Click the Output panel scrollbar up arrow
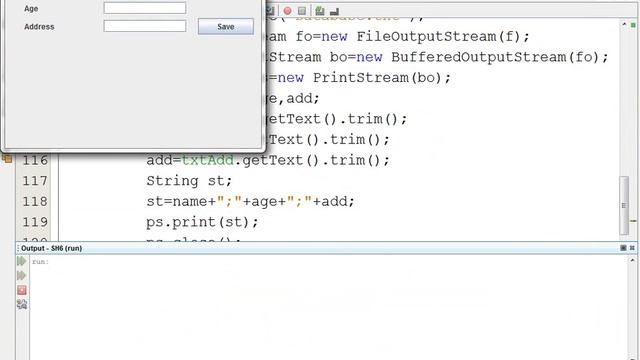Image resolution: width=640 pixels, height=360 pixels. point(632,260)
